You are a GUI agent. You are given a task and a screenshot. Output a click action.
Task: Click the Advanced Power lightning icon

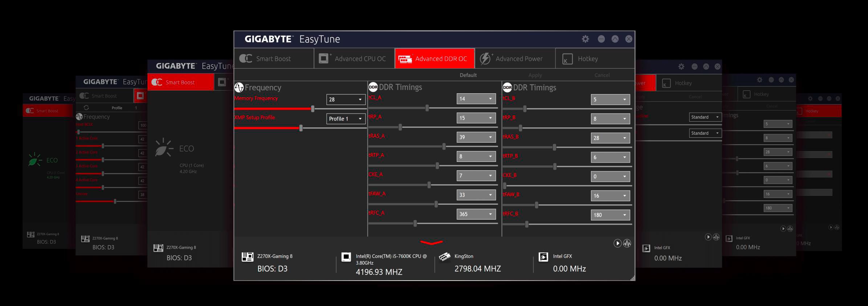click(x=485, y=58)
